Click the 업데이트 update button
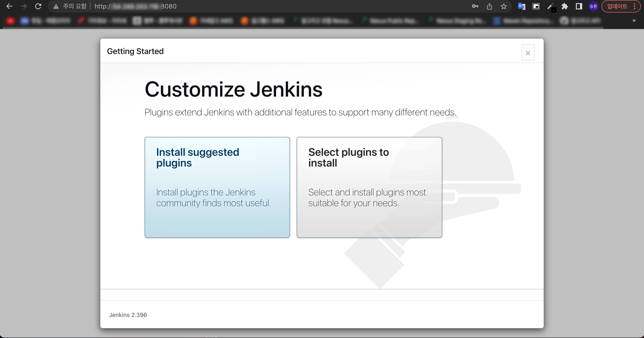Viewport: 644px width, 338px height. 617,6
